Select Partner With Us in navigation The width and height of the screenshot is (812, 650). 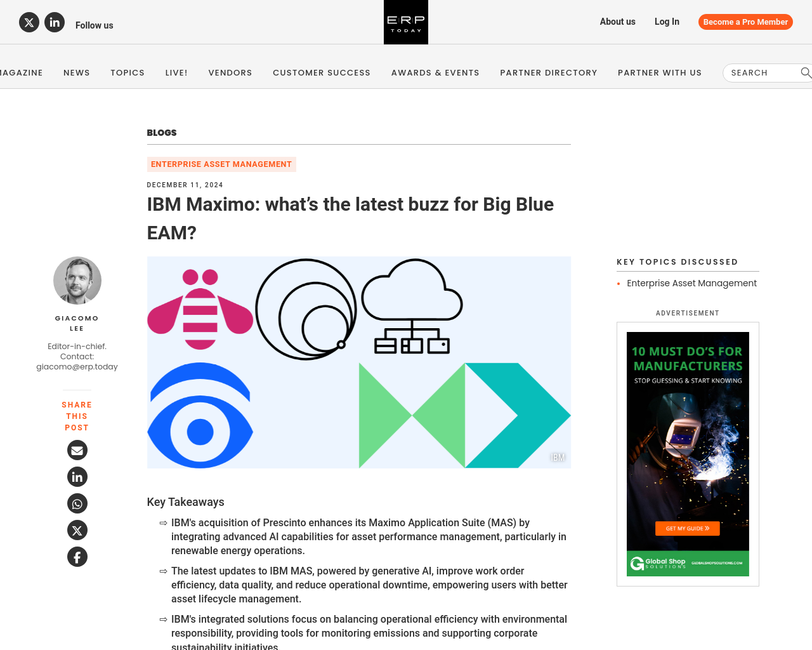[x=660, y=72]
